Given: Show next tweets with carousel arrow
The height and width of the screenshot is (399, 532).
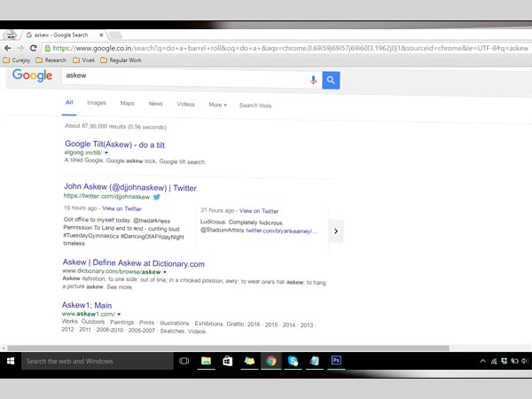Looking at the screenshot, I should click(335, 231).
